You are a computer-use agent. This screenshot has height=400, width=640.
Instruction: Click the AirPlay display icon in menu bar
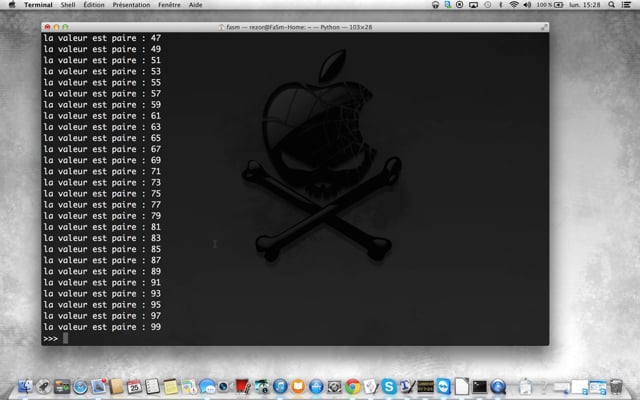tap(473, 5)
